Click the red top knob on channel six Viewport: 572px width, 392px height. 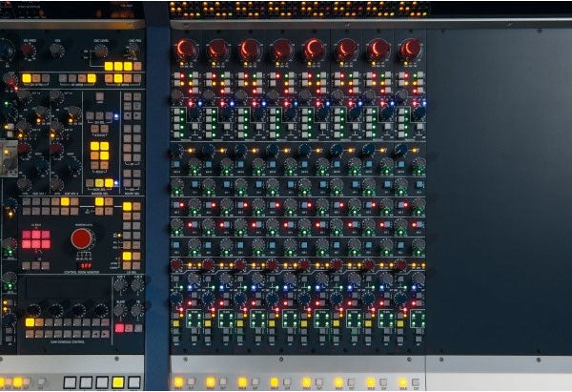346,49
